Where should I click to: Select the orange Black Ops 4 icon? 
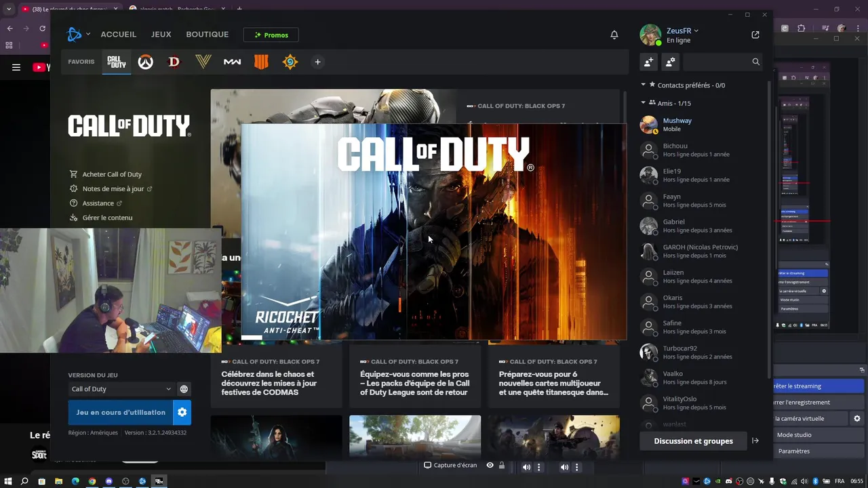261,62
